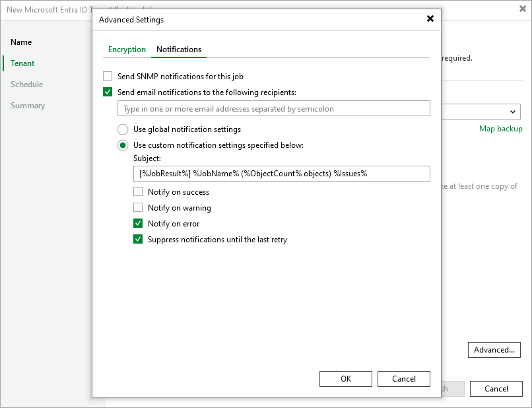Select Use global notification settings
This screenshot has width=532, height=408.
coord(122,129)
